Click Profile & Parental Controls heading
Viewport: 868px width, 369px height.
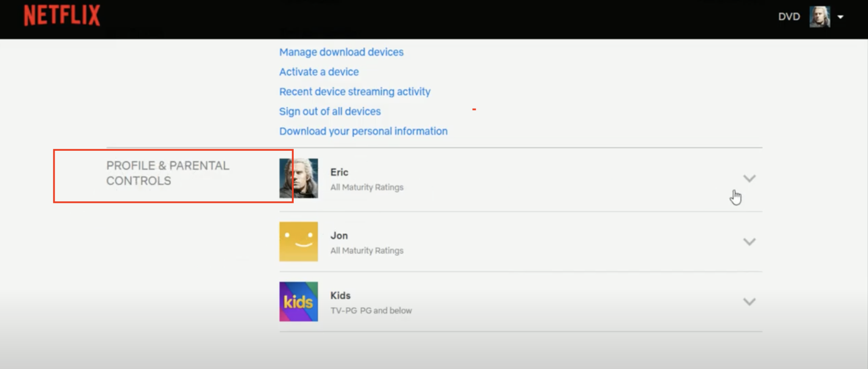[x=168, y=173]
